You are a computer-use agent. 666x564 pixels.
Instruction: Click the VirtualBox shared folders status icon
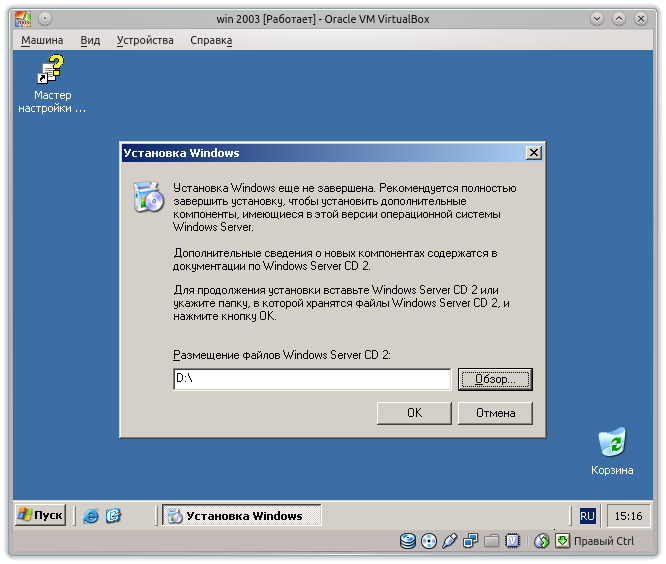tap(491, 541)
